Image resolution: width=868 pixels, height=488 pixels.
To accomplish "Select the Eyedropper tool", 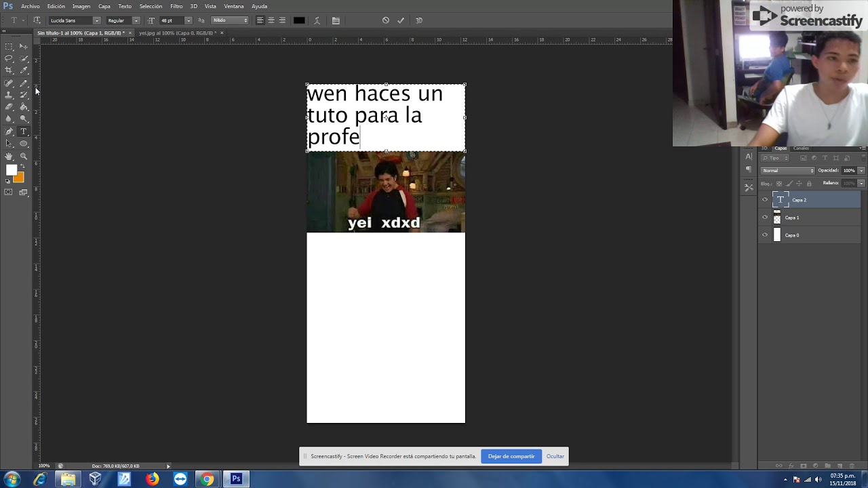I will [24, 70].
